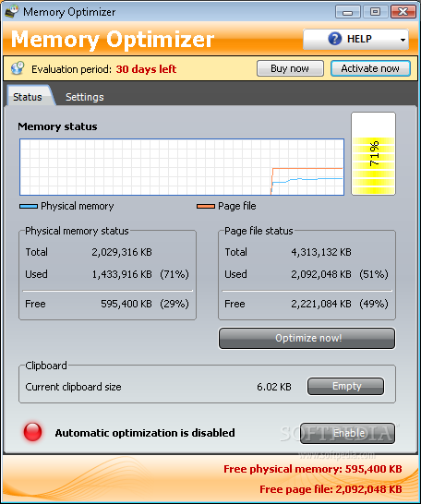Click the memory status history graph
The image size is (421, 504).
(182, 167)
